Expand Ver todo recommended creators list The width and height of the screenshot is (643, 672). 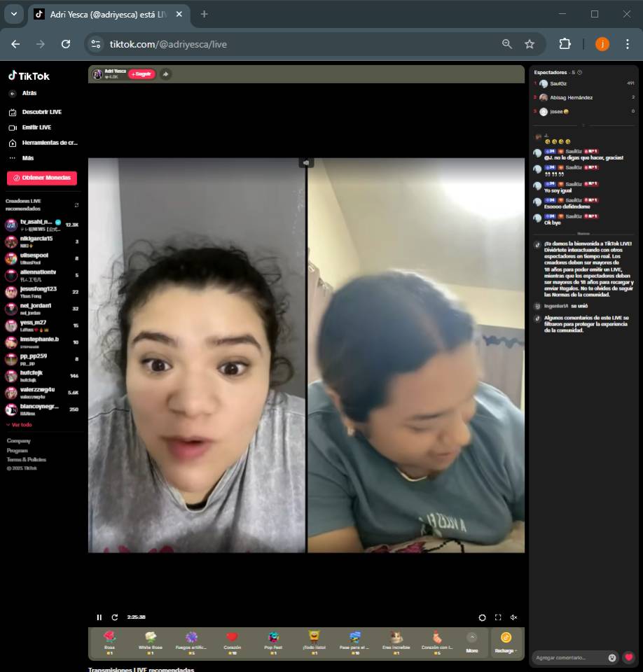click(19, 425)
